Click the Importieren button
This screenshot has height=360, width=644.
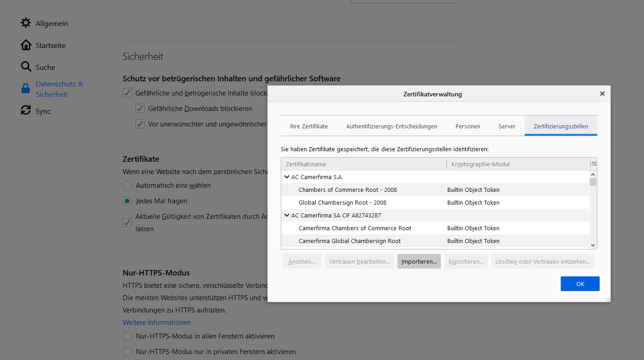(419, 261)
